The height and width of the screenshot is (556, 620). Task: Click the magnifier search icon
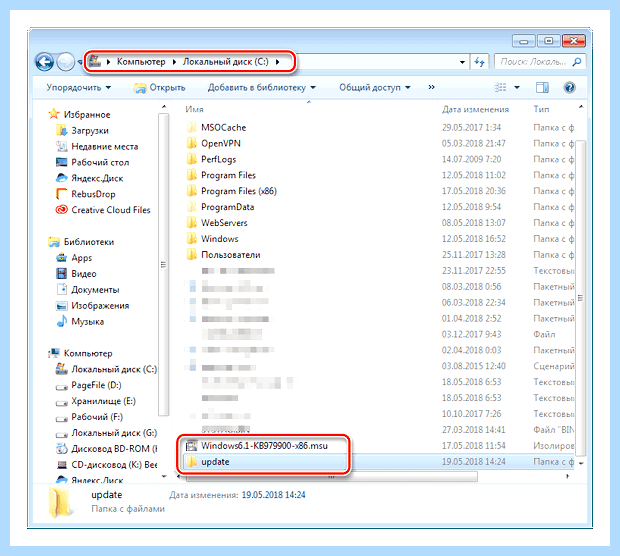pyautogui.click(x=577, y=62)
